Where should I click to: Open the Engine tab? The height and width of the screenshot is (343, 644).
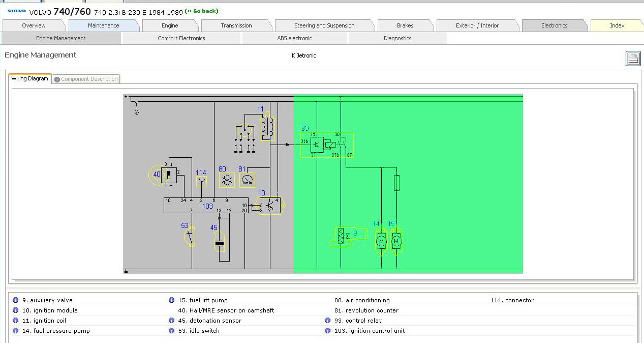tap(170, 25)
